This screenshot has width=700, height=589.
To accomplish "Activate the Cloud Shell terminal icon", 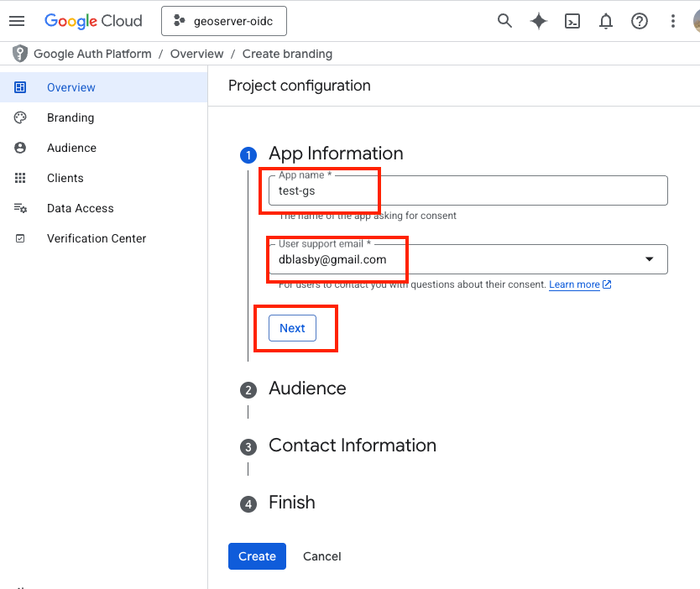I will click(572, 21).
